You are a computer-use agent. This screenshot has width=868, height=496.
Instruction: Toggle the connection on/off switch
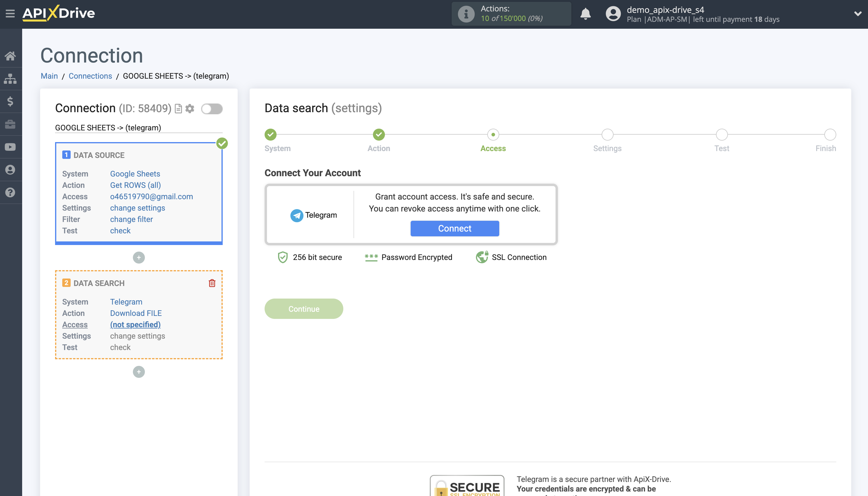tap(212, 109)
